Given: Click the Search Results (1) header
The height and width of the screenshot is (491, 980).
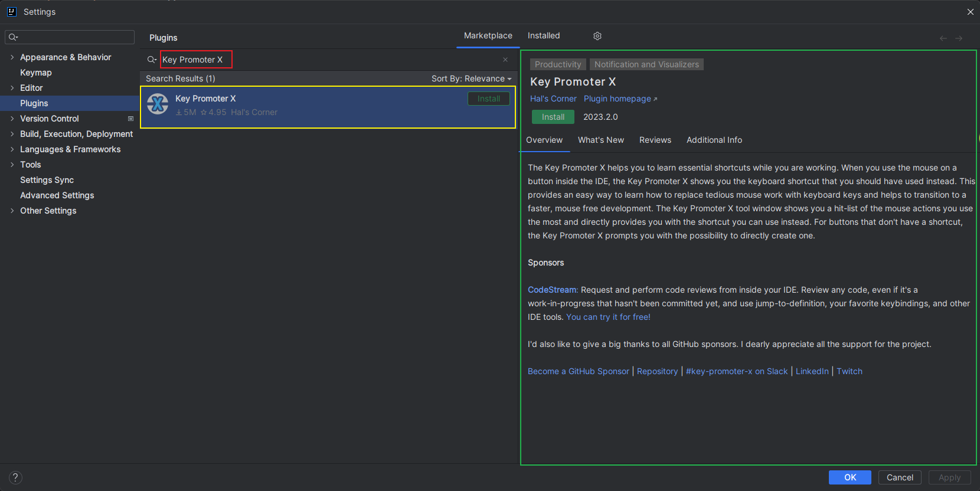Looking at the screenshot, I should [x=181, y=78].
